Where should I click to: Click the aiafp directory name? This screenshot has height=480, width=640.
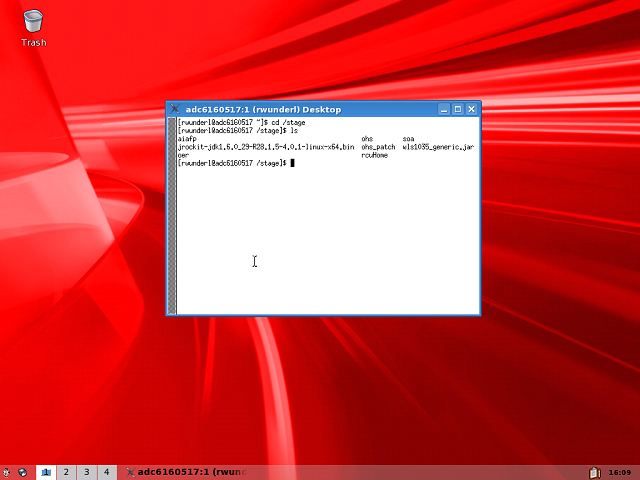tap(187, 139)
